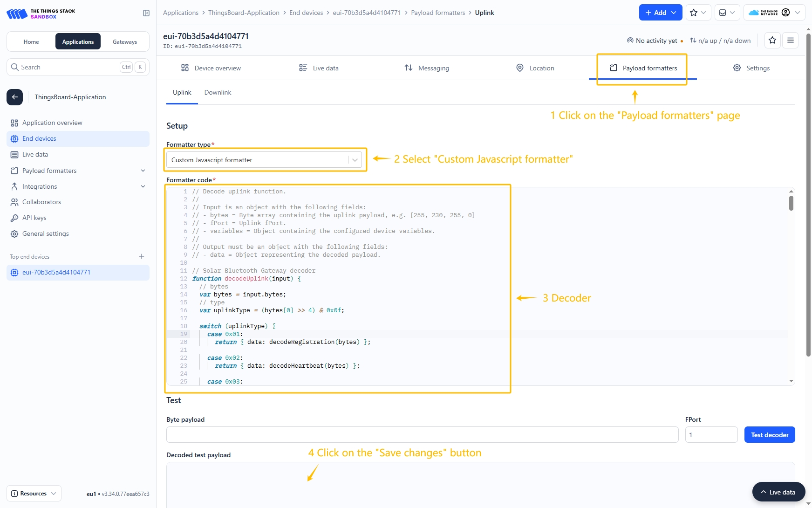Switch to the Downlink tab
This screenshot has width=812, height=508.
click(x=218, y=92)
